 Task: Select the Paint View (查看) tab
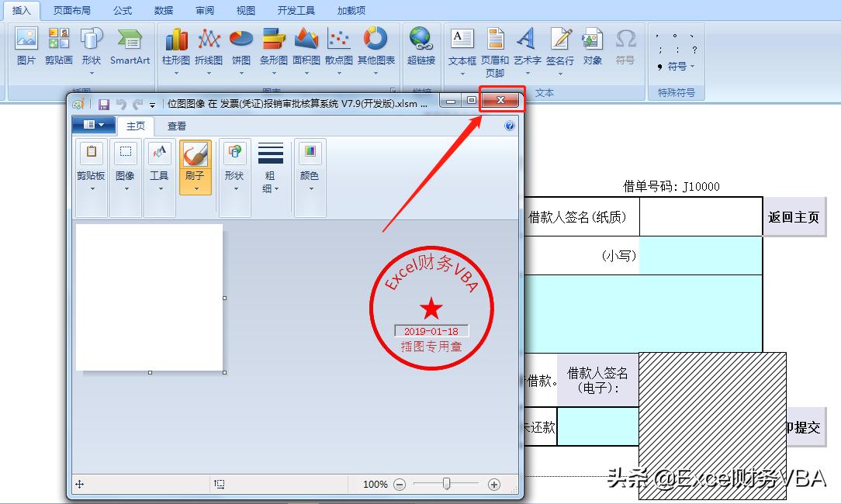pyautogui.click(x=176, y=126)
